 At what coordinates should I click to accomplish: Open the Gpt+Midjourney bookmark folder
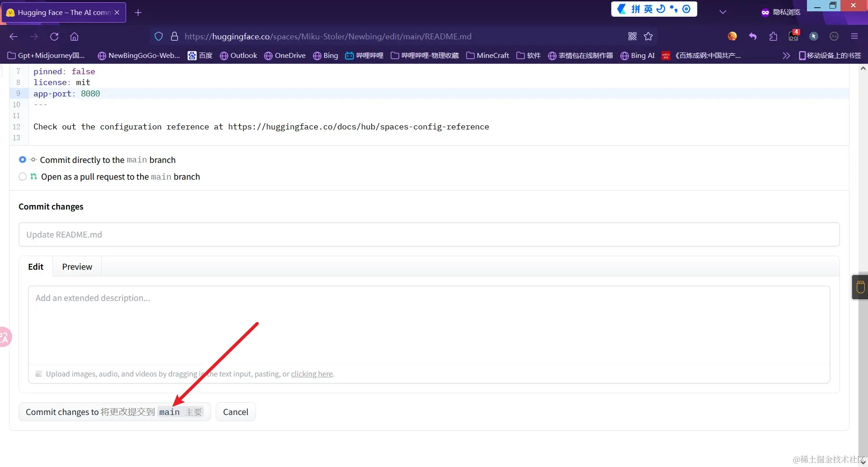point(47,56)
